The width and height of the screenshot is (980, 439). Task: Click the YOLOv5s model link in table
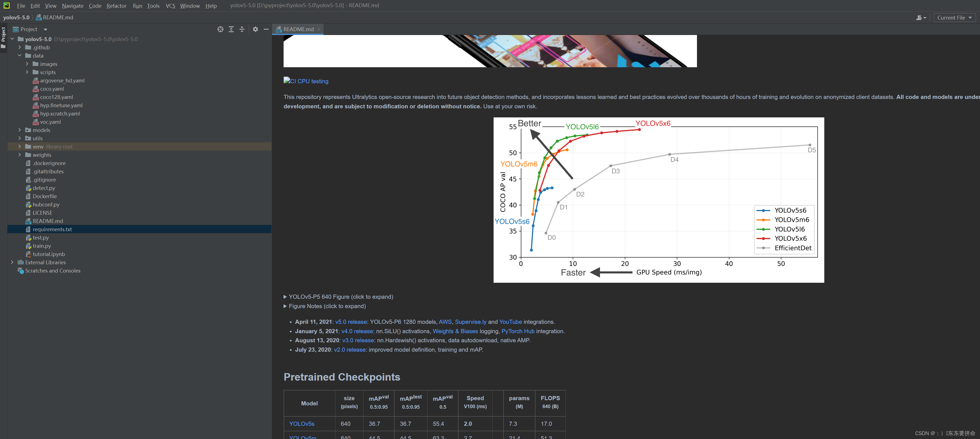(301, 423)
